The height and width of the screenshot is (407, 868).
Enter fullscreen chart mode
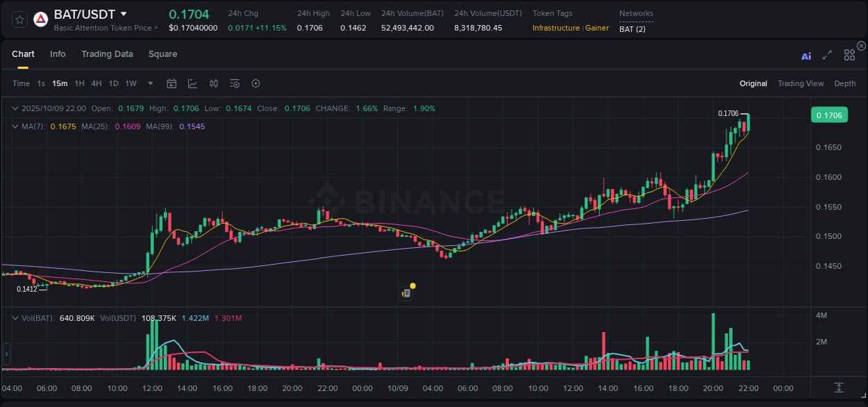coord(826,56)
